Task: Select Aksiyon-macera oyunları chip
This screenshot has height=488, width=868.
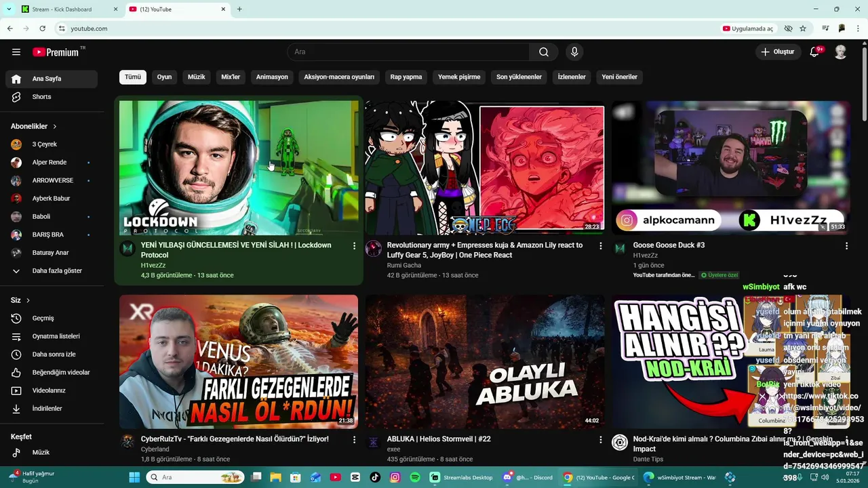Action: pos(339,77)
